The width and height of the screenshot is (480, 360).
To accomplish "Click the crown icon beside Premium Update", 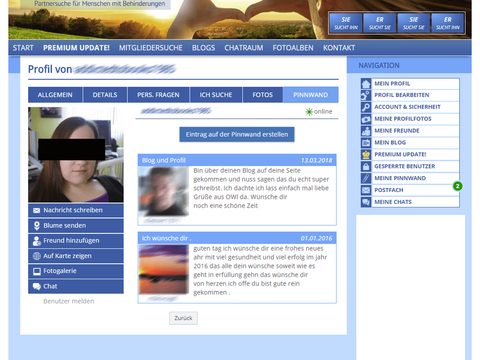I will point(366,155).
